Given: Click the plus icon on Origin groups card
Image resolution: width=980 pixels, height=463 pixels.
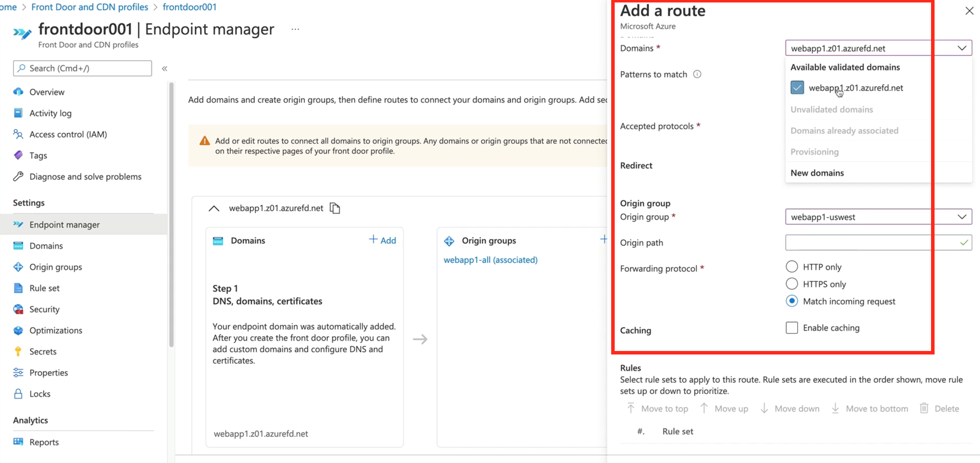Looking at the screenshot, I should (603, 239).
